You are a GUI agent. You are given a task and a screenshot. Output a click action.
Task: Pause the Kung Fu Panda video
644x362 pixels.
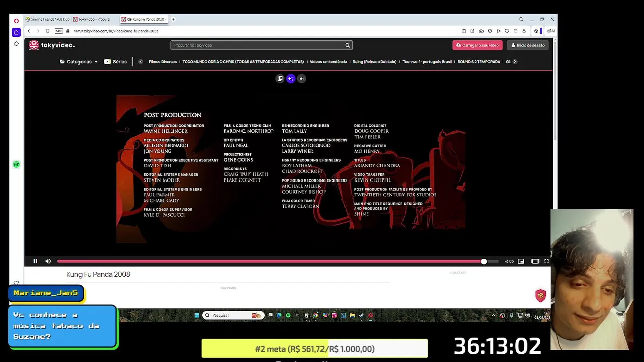click(35, 261)
